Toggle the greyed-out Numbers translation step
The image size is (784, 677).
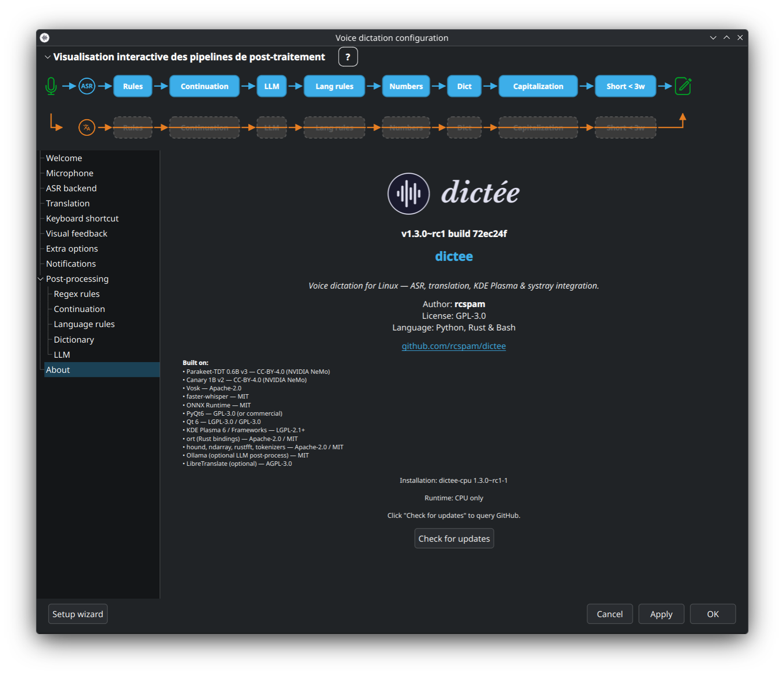(x=406, y=128)
